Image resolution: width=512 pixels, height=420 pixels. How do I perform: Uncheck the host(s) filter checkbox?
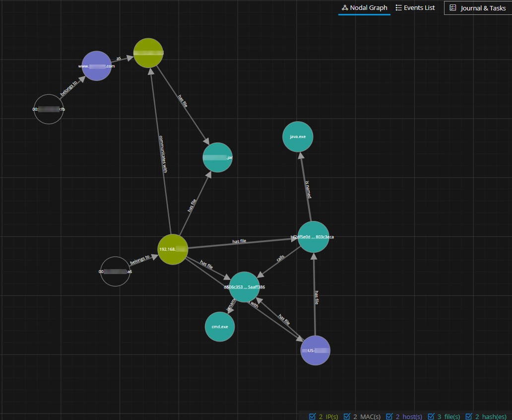tap(389, 416)
